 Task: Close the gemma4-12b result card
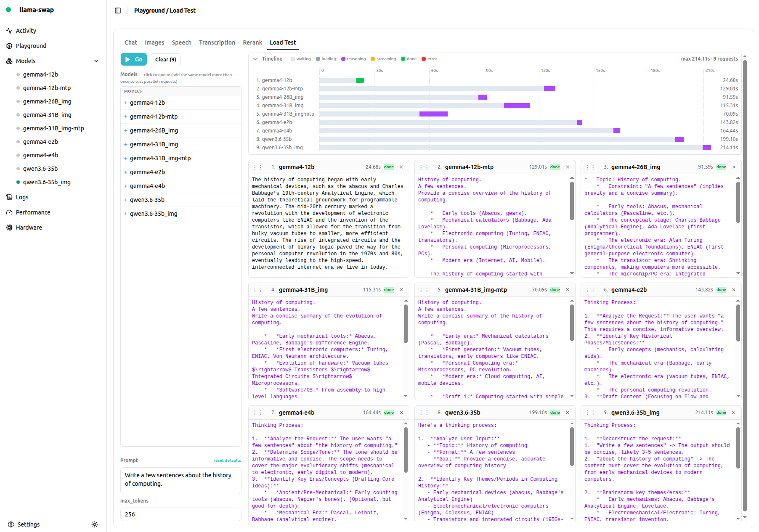point(401,167)
